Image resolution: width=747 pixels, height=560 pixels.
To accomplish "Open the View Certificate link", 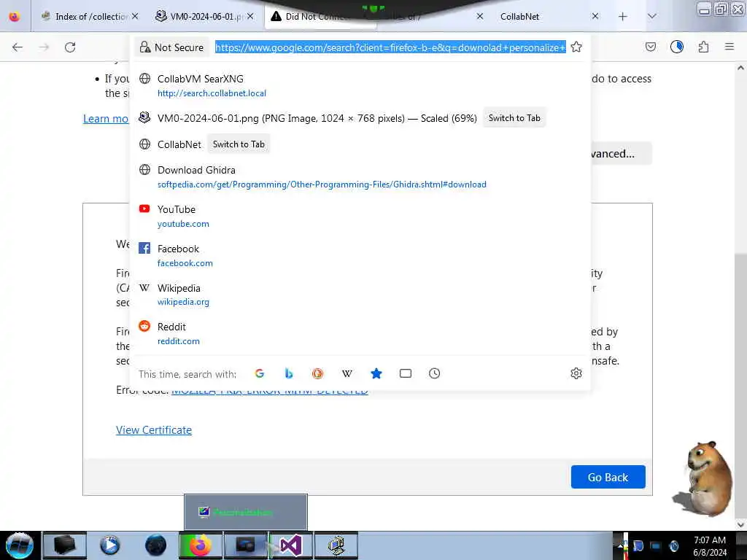I will pos(154,430).
